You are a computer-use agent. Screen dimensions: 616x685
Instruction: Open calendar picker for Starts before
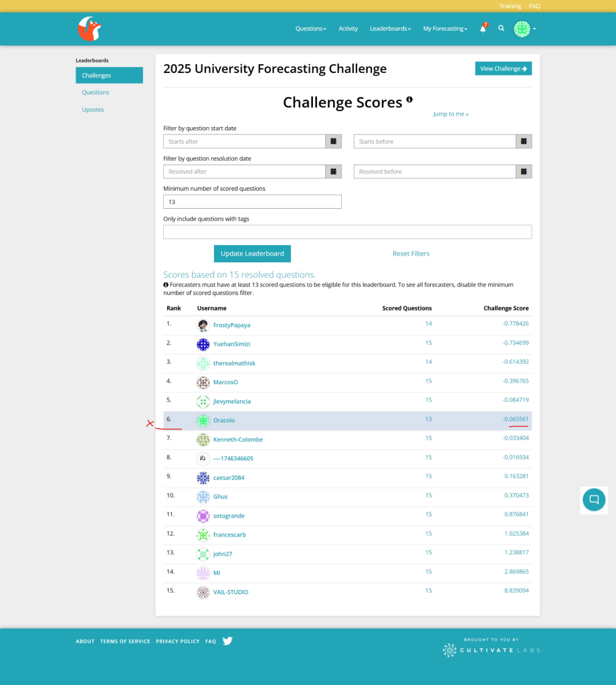tap(524, 141)
